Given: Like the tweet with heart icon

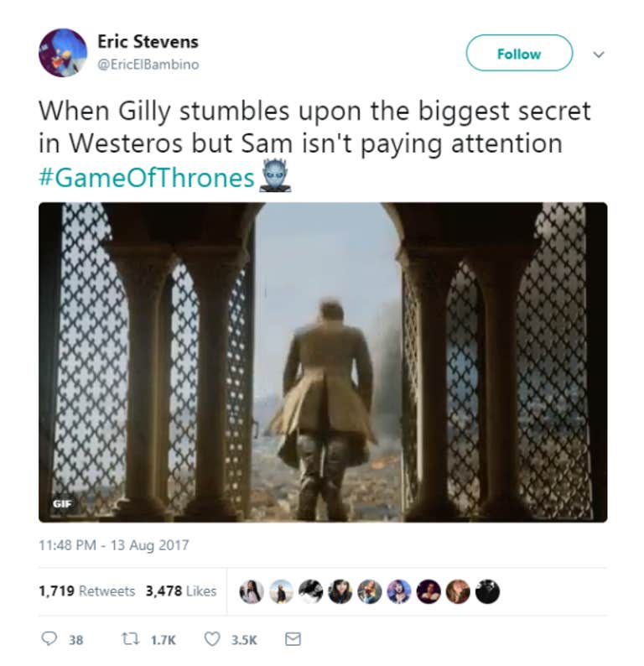Looking at the screenshot, I should coord(212,639).
